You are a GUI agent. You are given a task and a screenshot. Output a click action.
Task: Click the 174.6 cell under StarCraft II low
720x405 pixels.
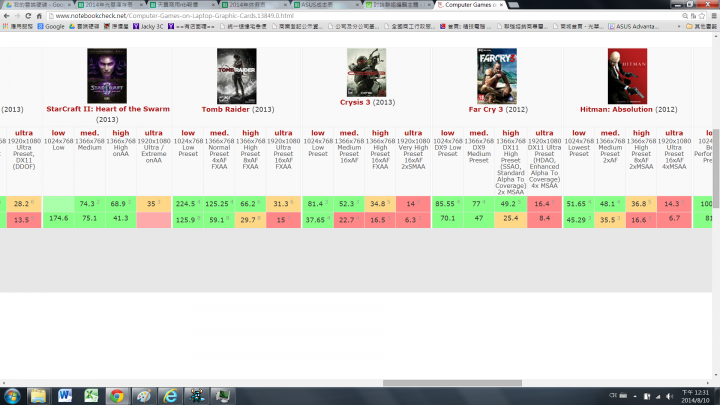pyautogui.click(x=58, y=219)
